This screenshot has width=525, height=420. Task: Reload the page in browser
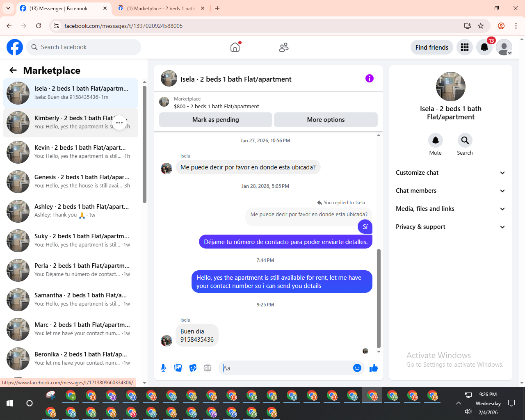tap(39, 26)
